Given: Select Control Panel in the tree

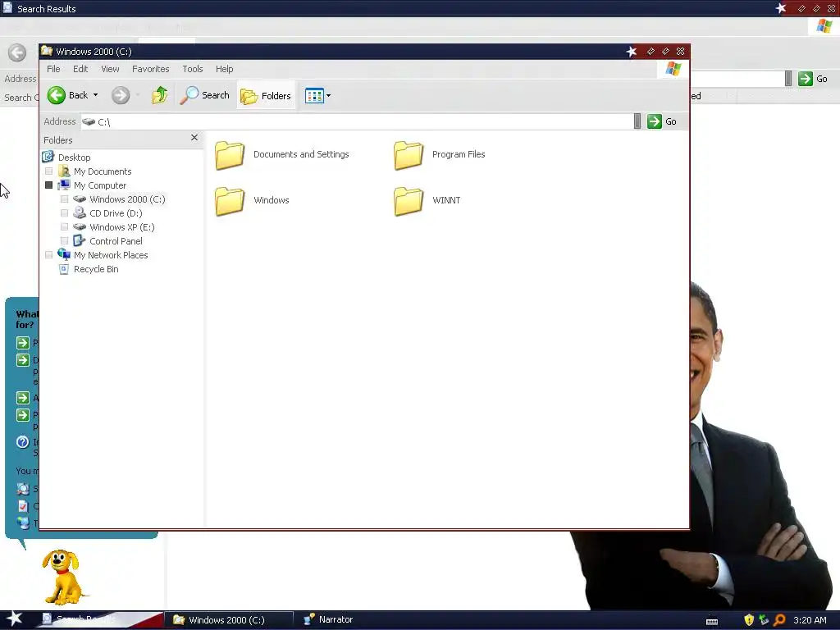Looking at the screenshot, I should (116, 241).
